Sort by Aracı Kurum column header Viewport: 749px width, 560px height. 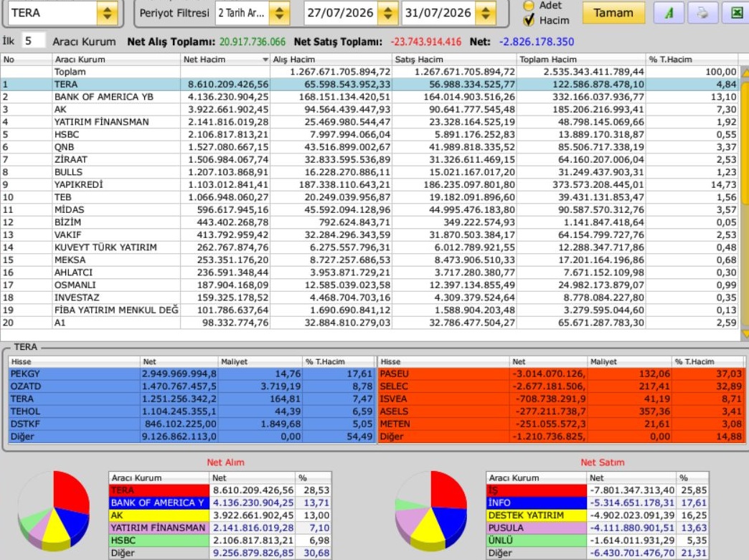(x=116, y=60)
